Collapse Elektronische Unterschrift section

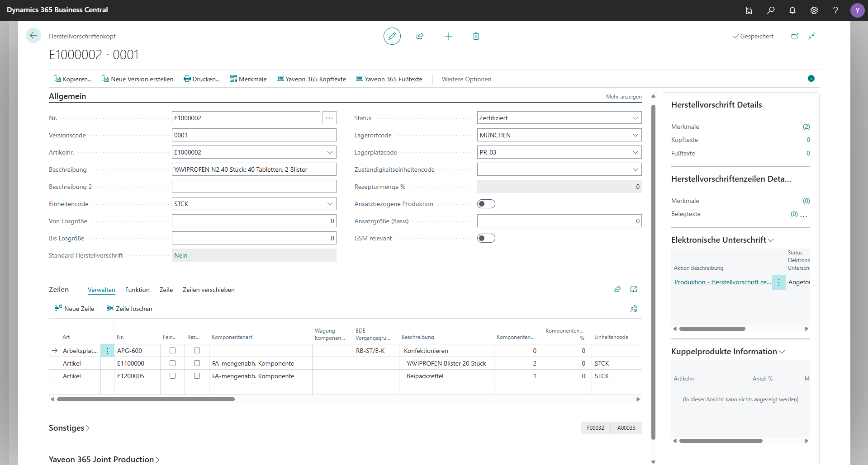point(771,240)
